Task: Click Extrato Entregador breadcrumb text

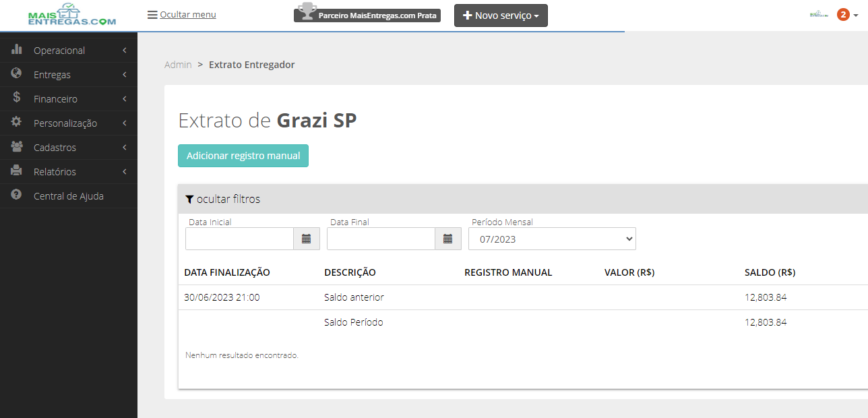Action: (x=251, y=65)
